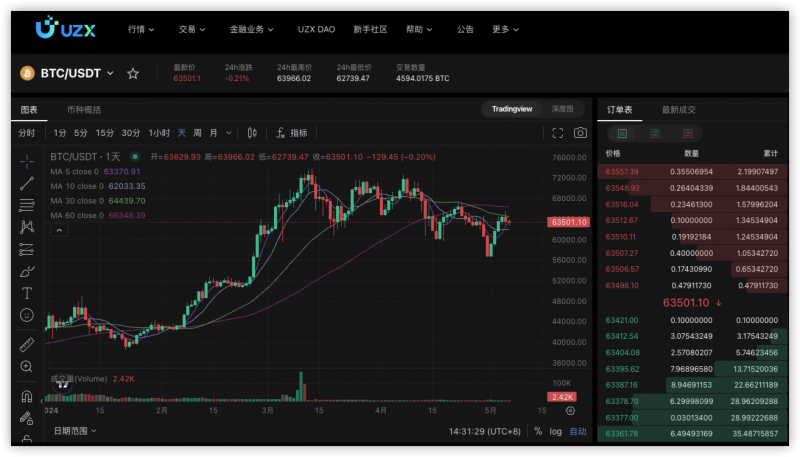Select the 分时 time-sharing view
This screenshot has height=457, width=800.
tap(27, 133)
